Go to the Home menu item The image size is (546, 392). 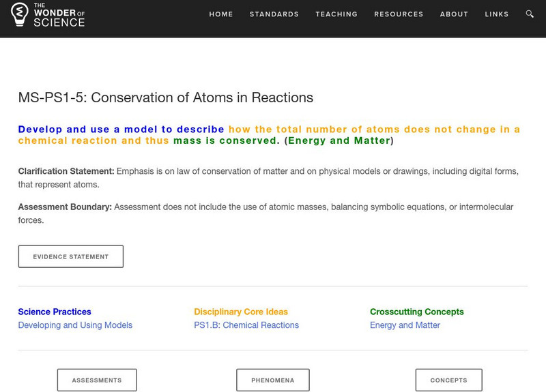pos(221,14)
